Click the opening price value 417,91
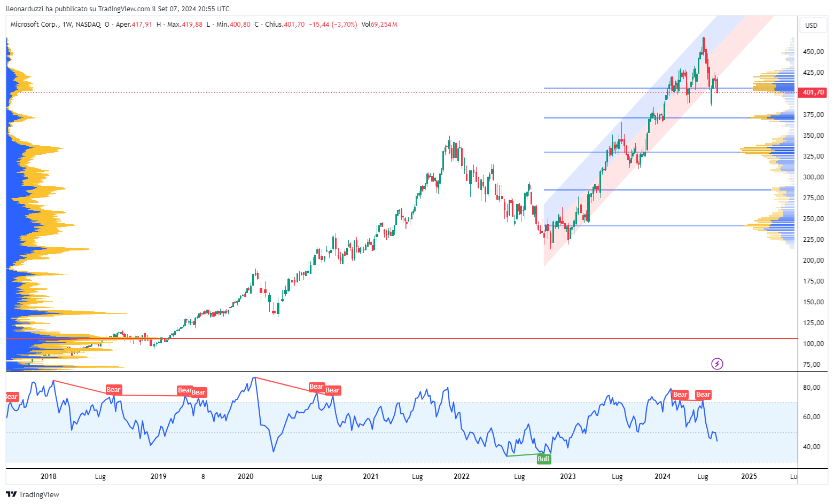This screenshot has height=504, width=834. click(x=142, y=25)
